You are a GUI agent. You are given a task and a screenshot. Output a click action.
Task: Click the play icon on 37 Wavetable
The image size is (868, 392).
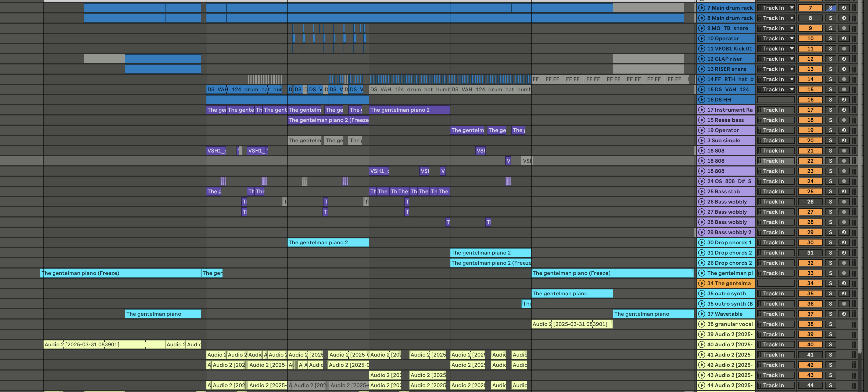pos(702,314)
